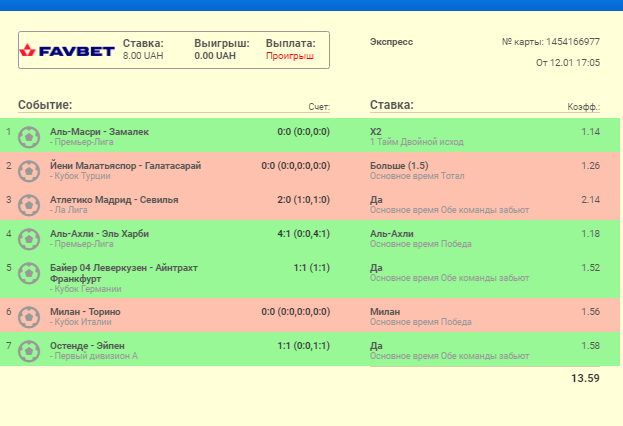Click soccer ball icon for Остенде - Эйпен
The width and height of the screenshot is (623, 426).
pyautogui.click(x=30, y=350)
